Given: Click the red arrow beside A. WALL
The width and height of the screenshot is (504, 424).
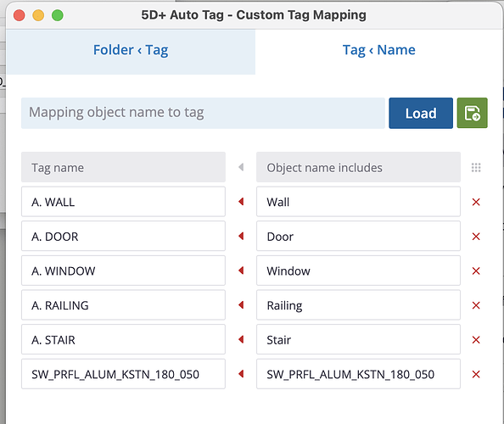Looking at the screenshot, I should (241, 202).
